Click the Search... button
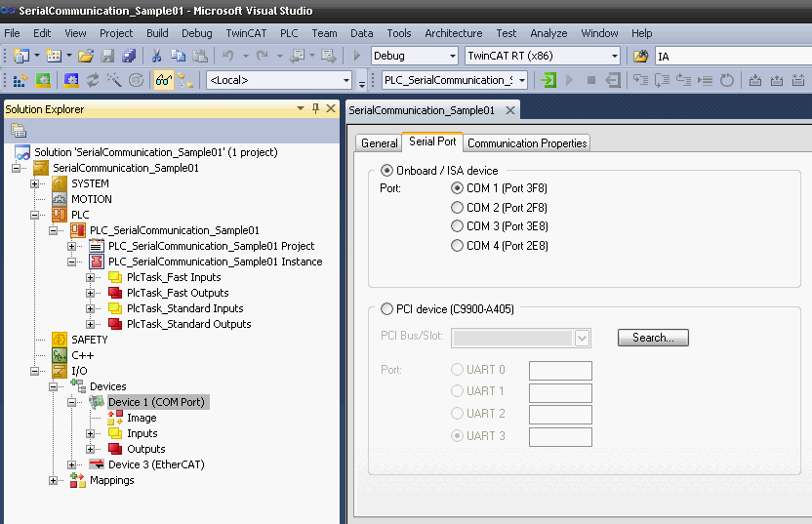 click(x=653, y=338)
